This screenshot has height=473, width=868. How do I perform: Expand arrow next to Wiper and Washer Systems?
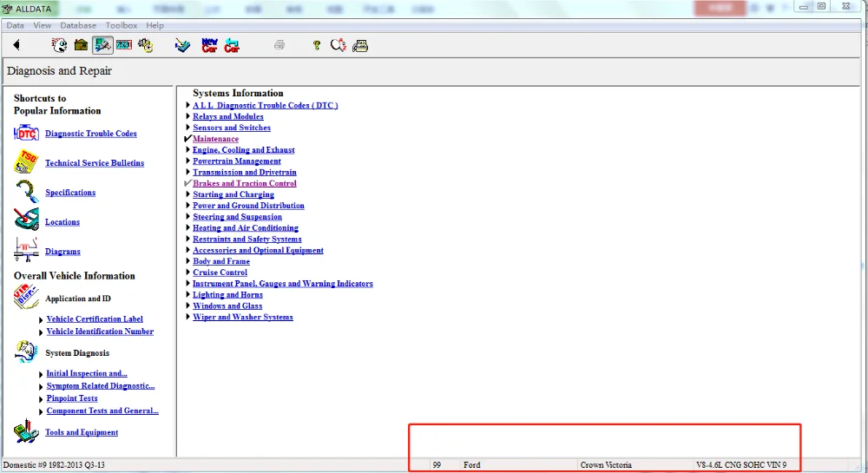187,317
